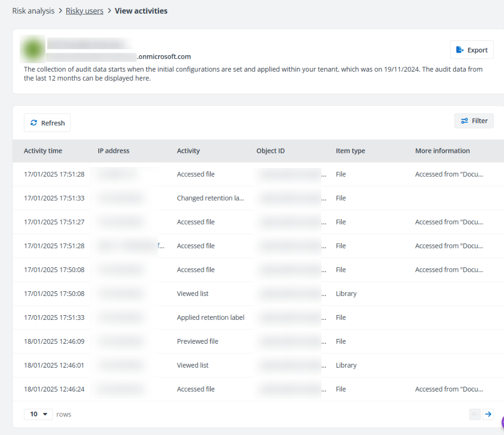Screen dimensions: 504x435
Task: Click the export icon inside the Export button
Action: pyautogui.click(x=459, y=49)
